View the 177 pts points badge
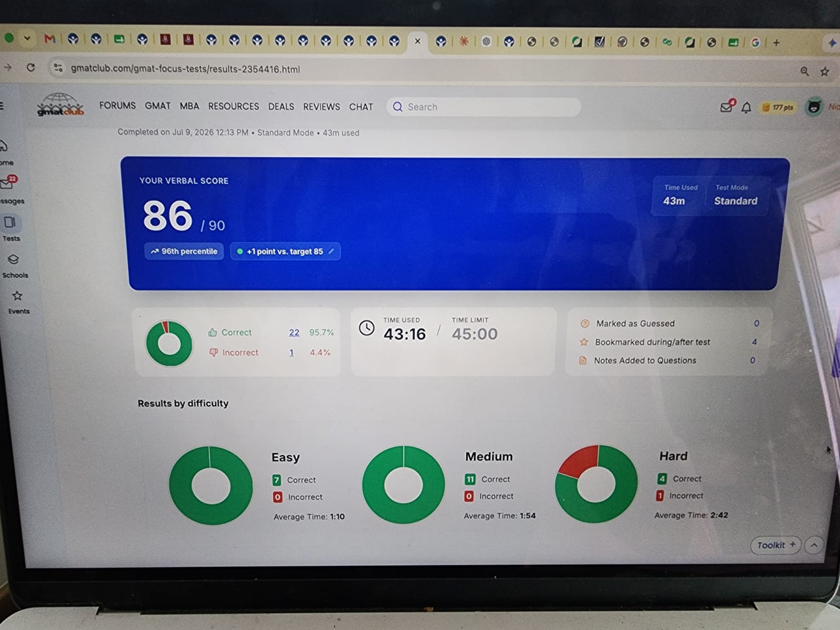 tap(778, 108)
